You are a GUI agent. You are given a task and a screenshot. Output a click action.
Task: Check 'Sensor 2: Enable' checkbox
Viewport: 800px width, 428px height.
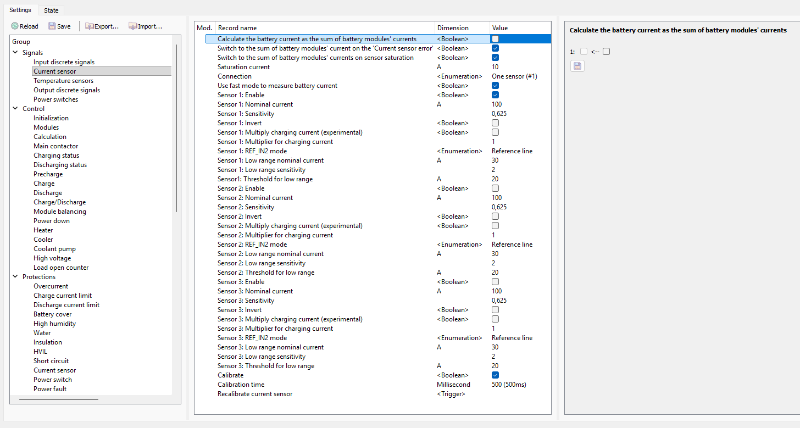495,188
